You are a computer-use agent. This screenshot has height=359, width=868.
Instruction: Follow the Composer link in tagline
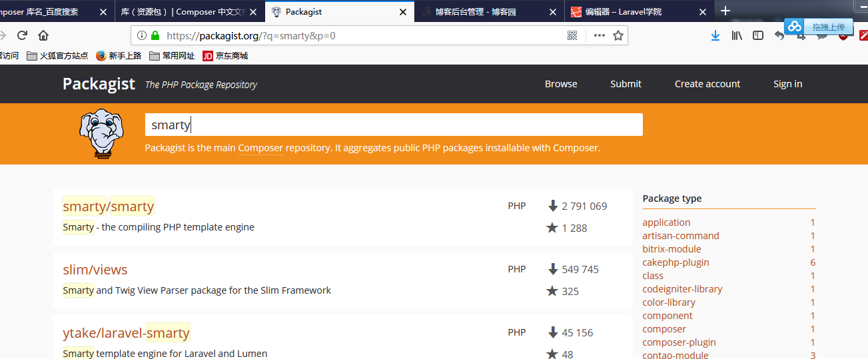260,148
